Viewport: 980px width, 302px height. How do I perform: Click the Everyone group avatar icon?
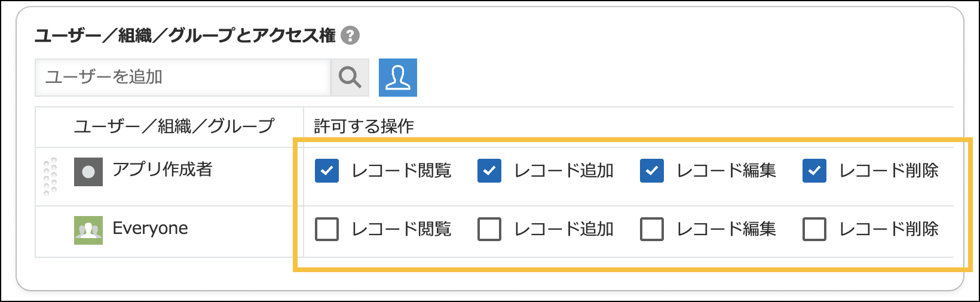(88, 230)
